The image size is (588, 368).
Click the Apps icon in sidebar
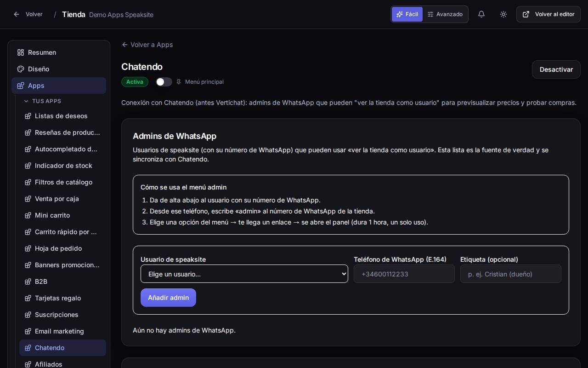(21, 86)
